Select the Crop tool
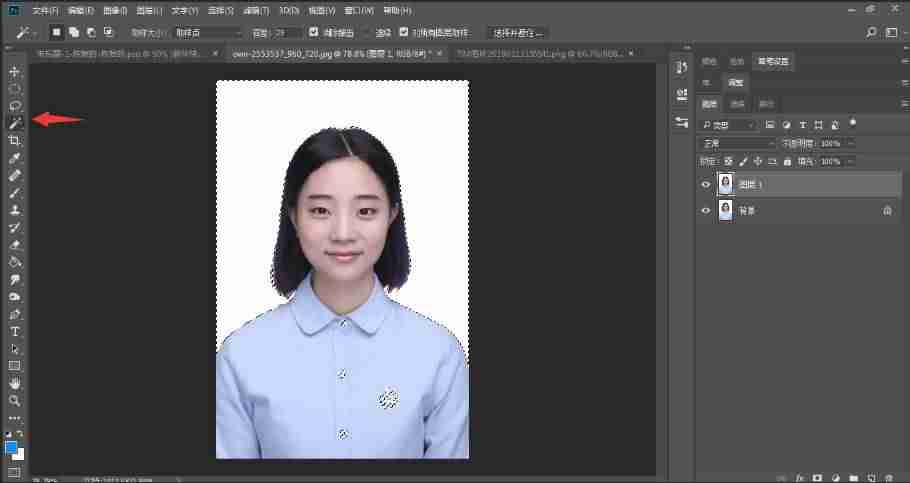Viewport: 910px width, 483px height. pyautogui.click(x=15, y=140)
